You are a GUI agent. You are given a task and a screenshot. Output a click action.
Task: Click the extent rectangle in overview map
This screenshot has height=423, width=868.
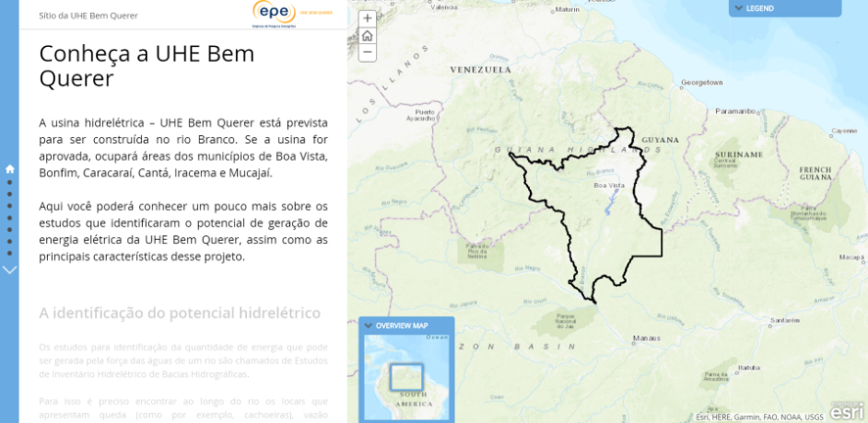coord(406,378)
